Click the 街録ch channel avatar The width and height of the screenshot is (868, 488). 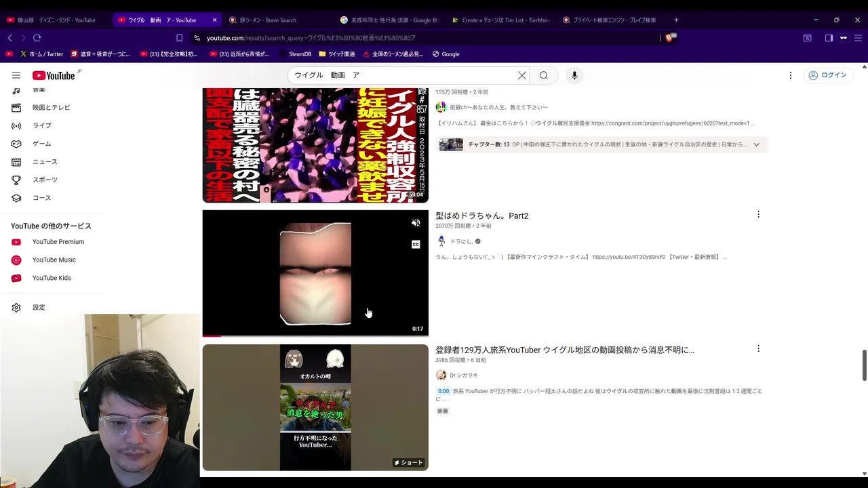tap(441, 107)
